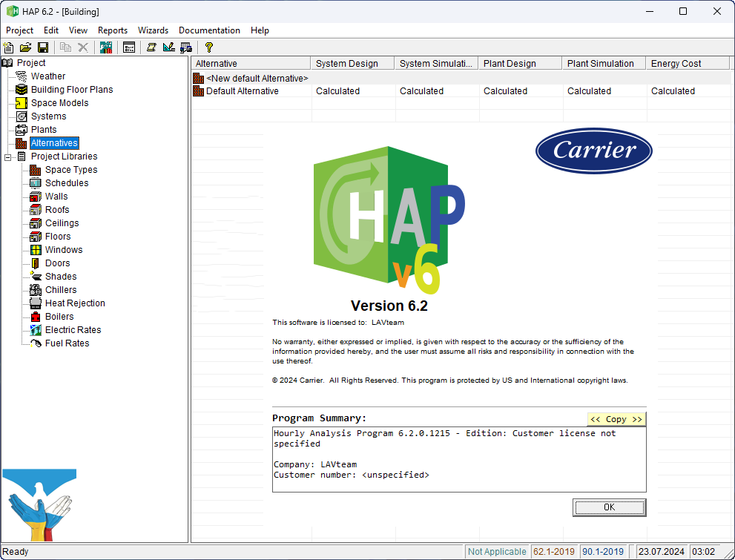Click the Alternative column header

[x=251, y=63]
